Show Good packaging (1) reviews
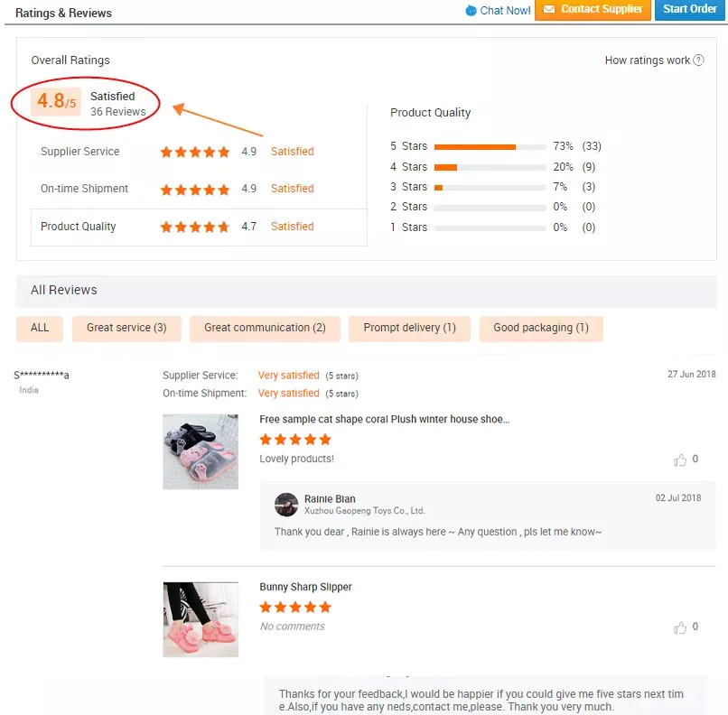728x715 pixels. (x=541, y=329)
